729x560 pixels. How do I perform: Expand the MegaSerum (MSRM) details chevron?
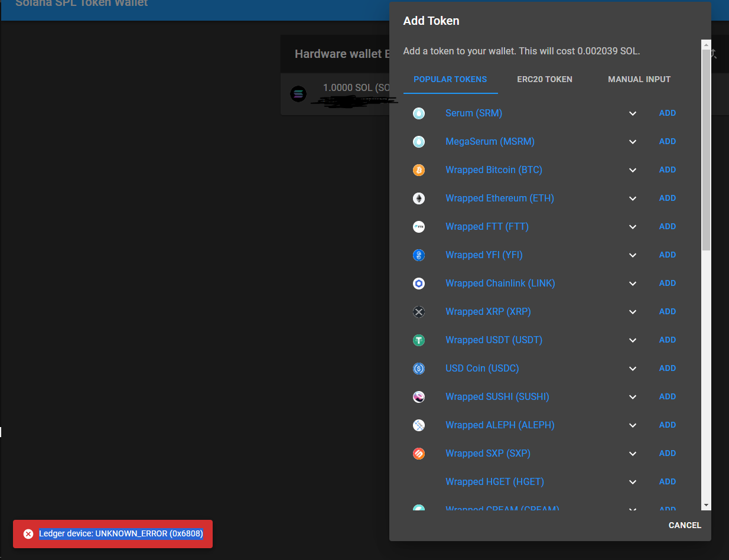tap(633, 142)
